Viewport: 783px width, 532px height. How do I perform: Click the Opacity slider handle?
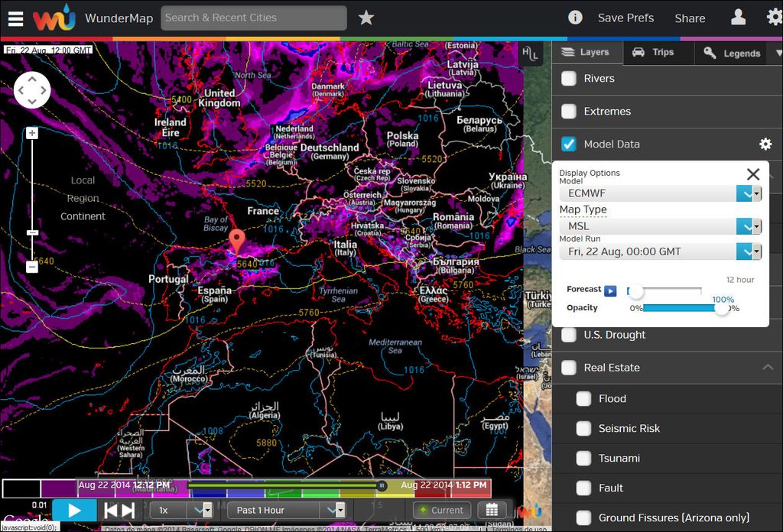coord(722,308)
